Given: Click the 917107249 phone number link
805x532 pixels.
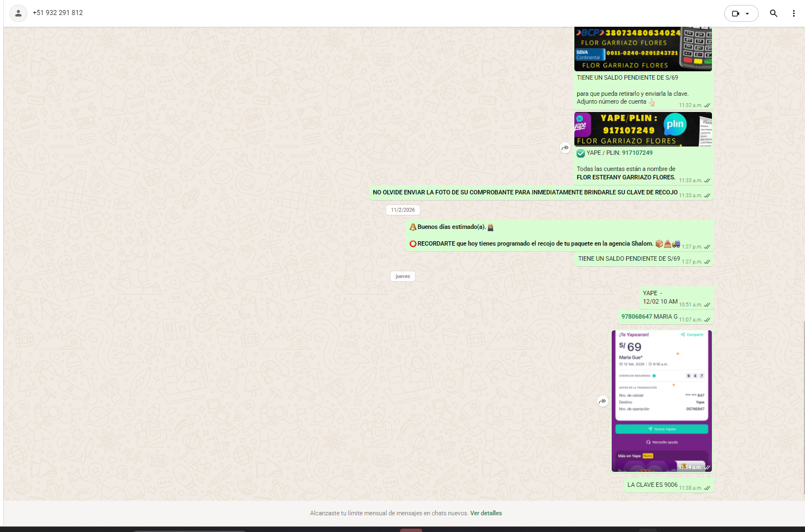Looking at the screenshot, I should point(637,153).
